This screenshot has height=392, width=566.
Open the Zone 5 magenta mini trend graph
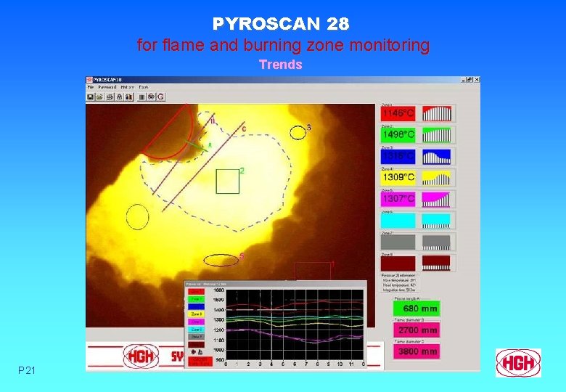coord(437,199)
